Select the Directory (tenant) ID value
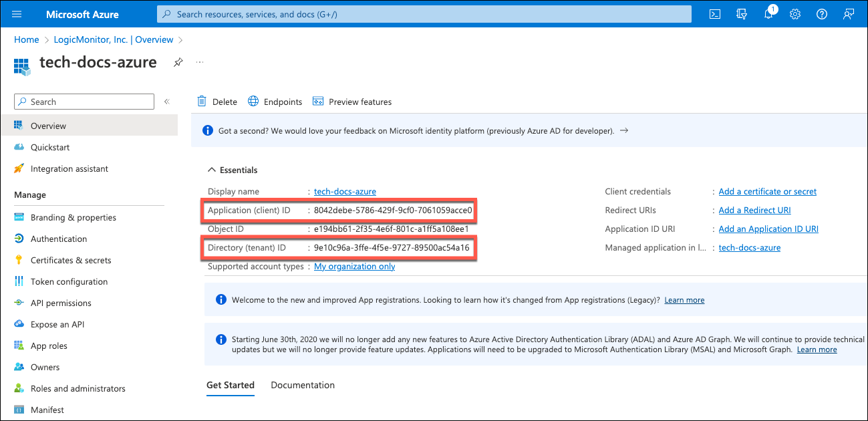Screen dimensions: 868x421 392,247
